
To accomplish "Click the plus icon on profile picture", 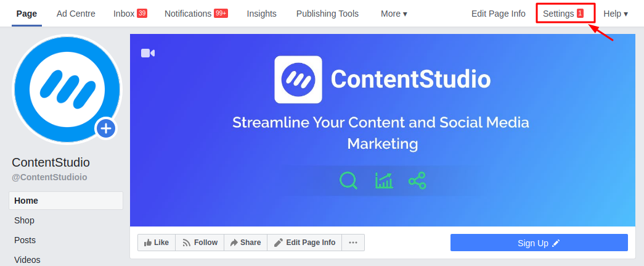I will tap(107, 129).
